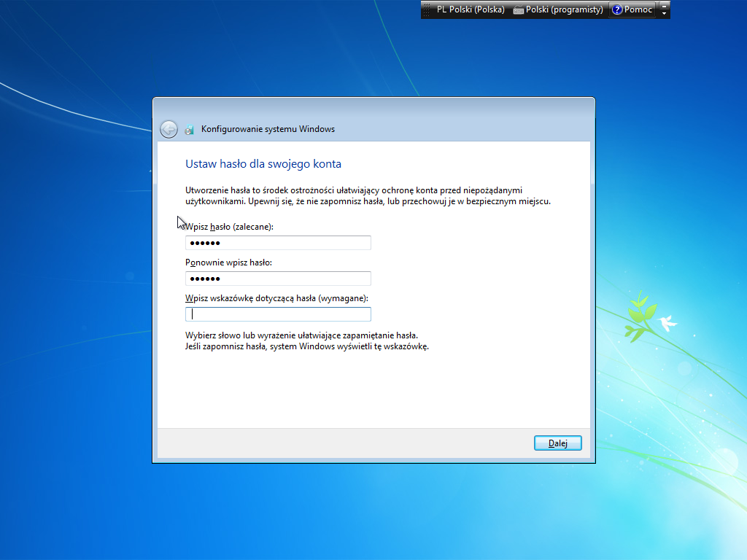Screen dimensions: 747x560
Task: Click the heading 'Ustaw hasło dla swojego konta'
Action: [x=263, y=164]
